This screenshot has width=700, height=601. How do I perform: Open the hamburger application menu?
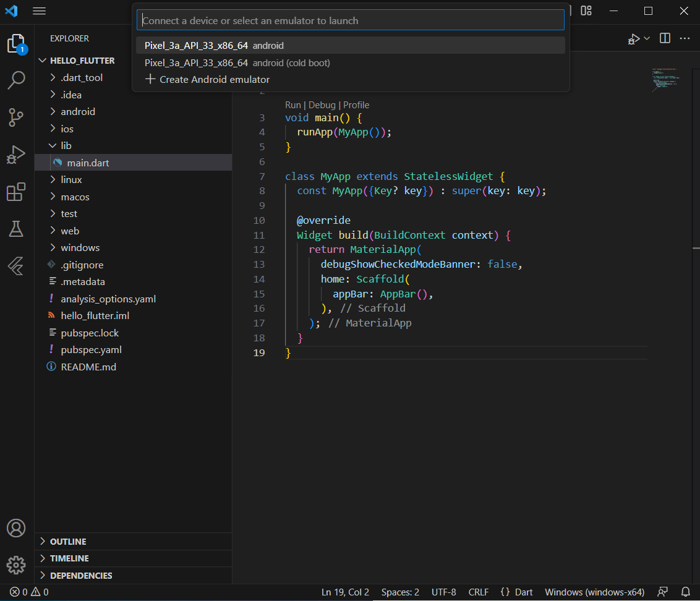[x=40, y=11]
